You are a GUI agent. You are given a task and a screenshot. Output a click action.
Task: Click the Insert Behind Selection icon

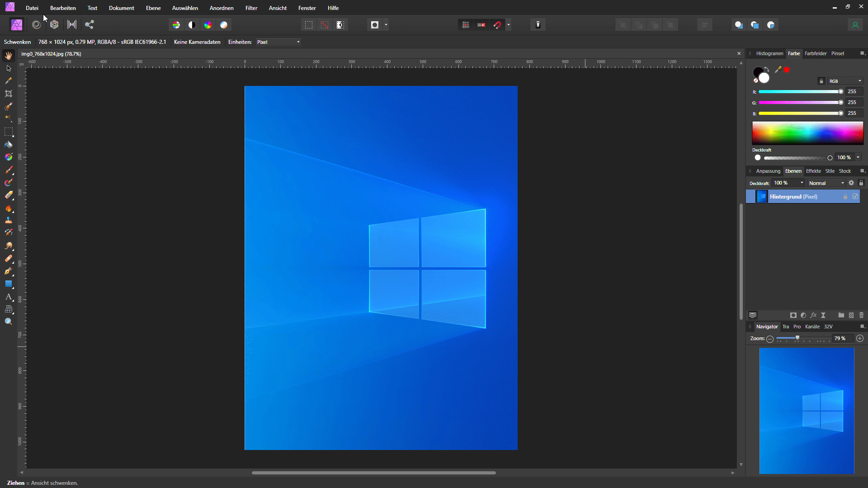739,25
